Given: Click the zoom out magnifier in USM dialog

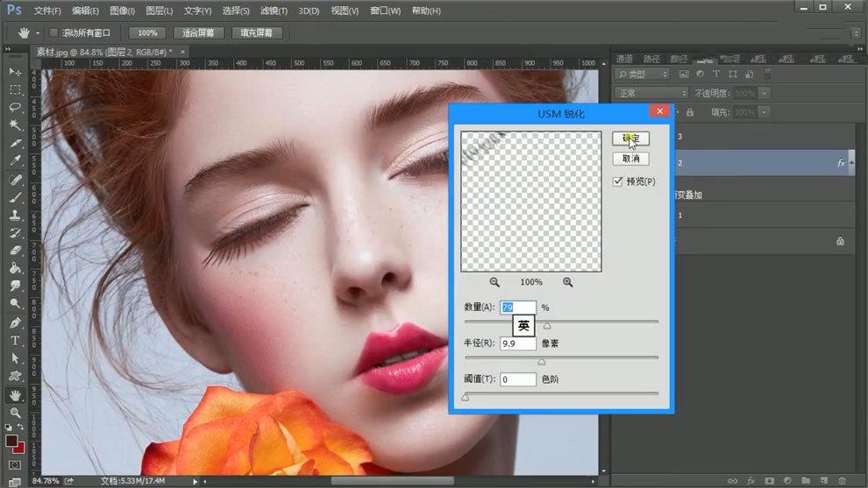Looking at the screenshot, I should pos(494,282).
